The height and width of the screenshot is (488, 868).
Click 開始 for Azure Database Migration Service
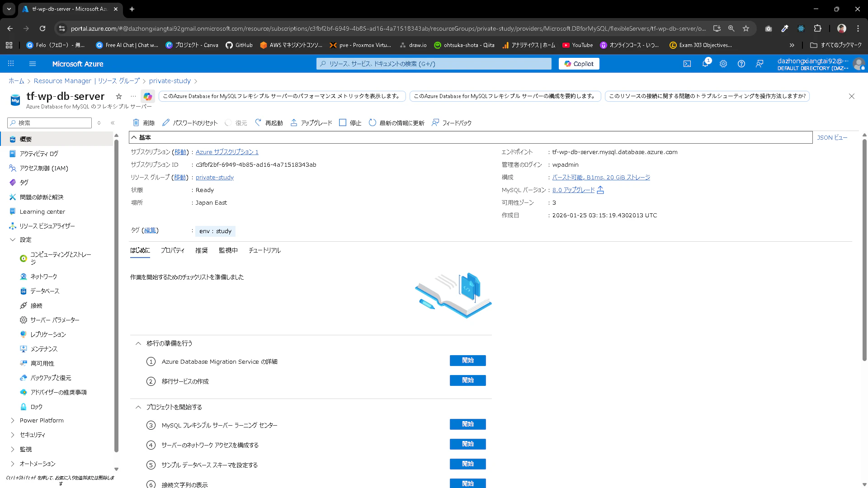coord(467,361)
